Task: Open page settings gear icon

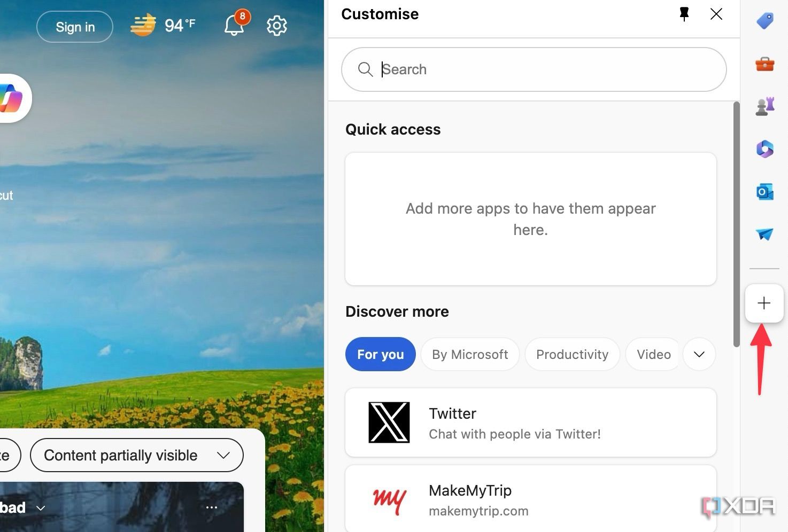Action: tap(277, 26)
